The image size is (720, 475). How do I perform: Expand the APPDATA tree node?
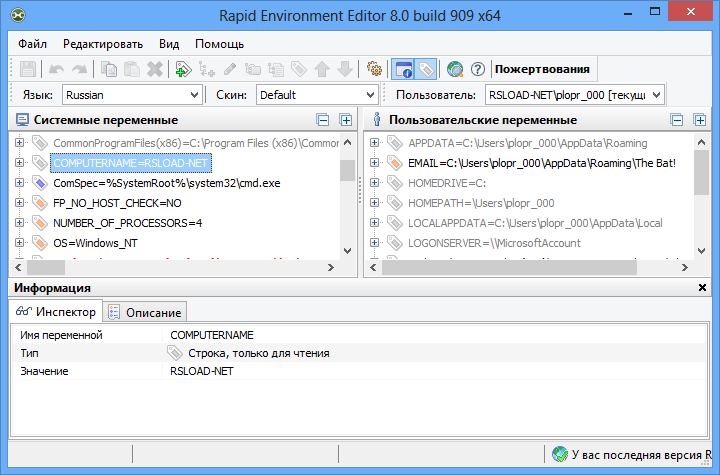tap(374, 143)
